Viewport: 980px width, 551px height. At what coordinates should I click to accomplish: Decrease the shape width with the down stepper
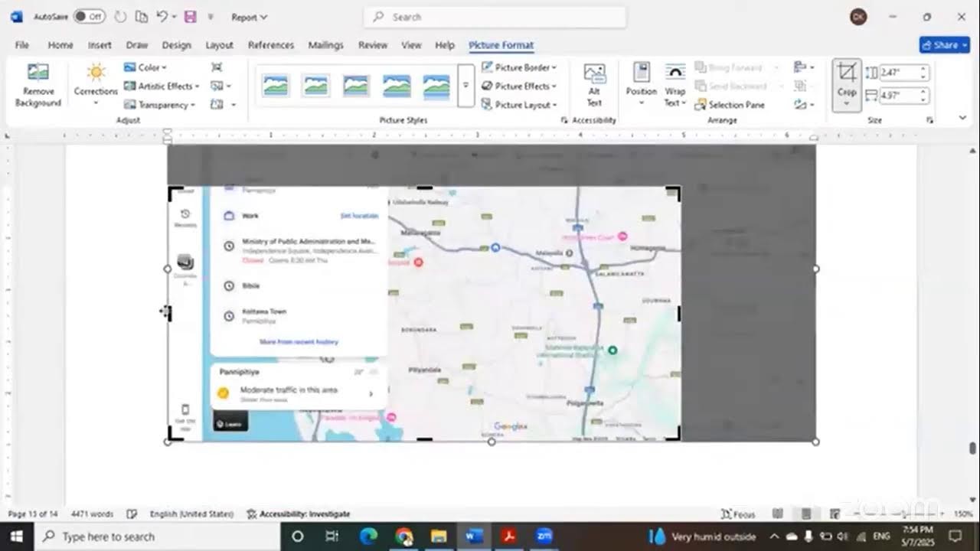[x=923, y=99]
